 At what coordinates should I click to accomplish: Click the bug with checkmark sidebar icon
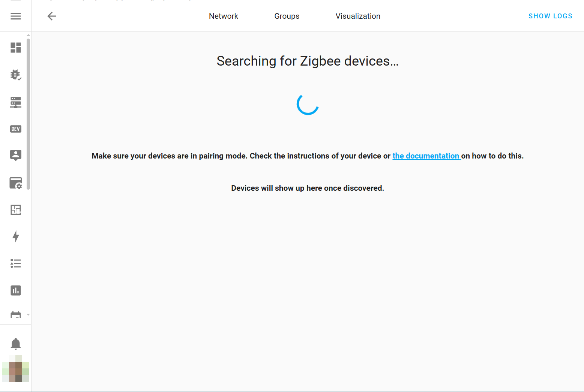coord(16,75)
